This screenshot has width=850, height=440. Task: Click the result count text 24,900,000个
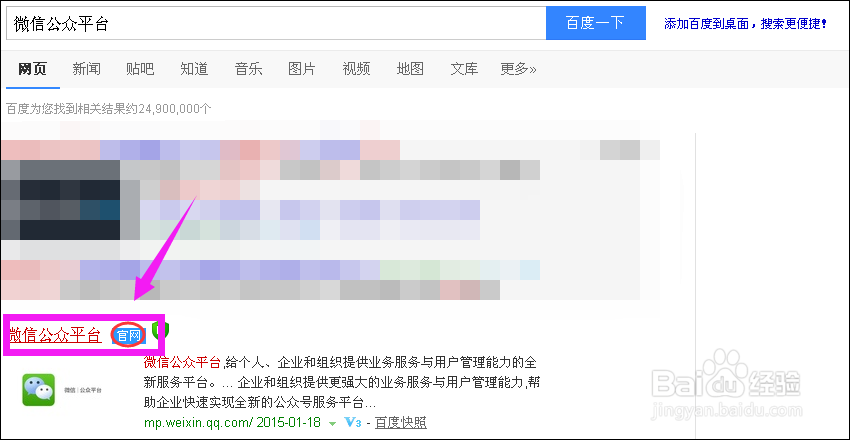coord(175,109)
